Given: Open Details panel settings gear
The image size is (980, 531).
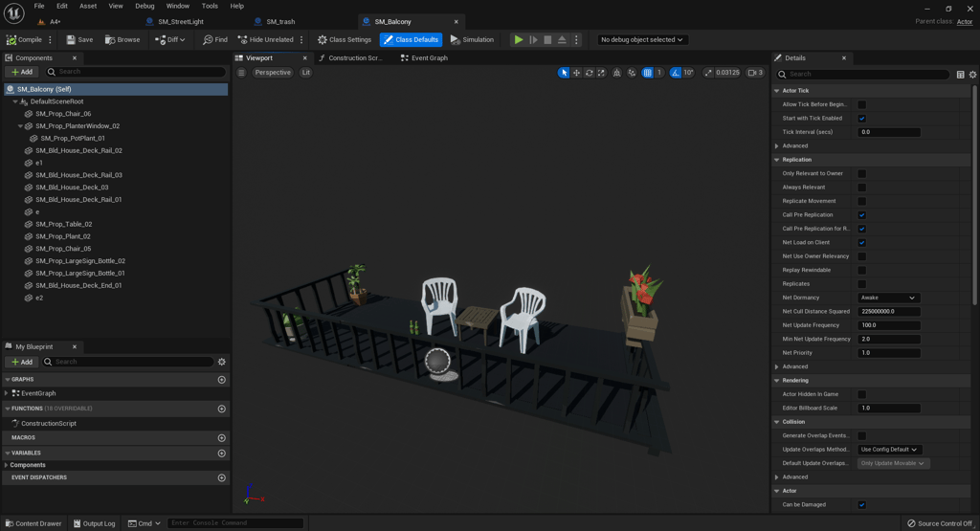Looking at the screenshot, I should coord(972,75).
